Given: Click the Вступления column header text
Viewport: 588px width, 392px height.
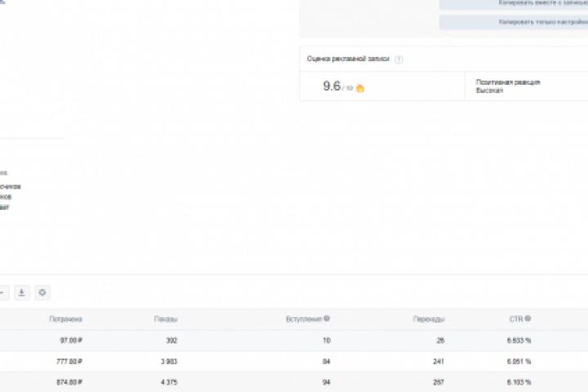Looking at the screenshot, I should 304,319.
